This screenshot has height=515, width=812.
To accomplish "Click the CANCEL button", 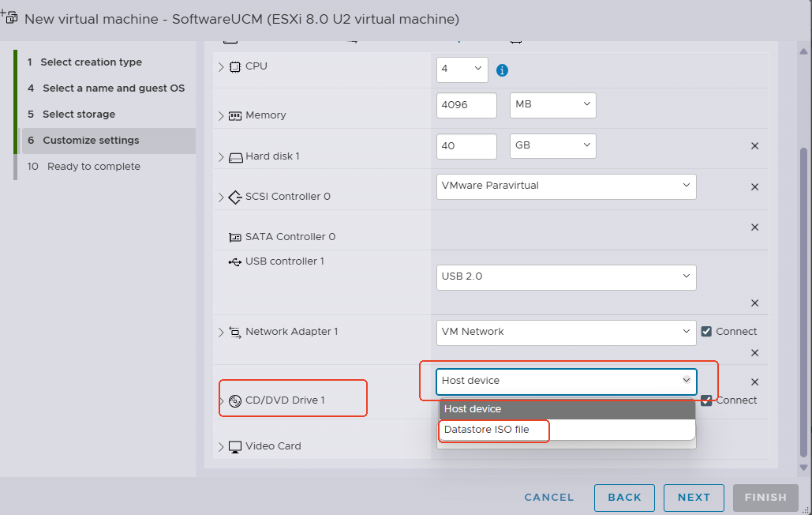I will tap(549, 498).
